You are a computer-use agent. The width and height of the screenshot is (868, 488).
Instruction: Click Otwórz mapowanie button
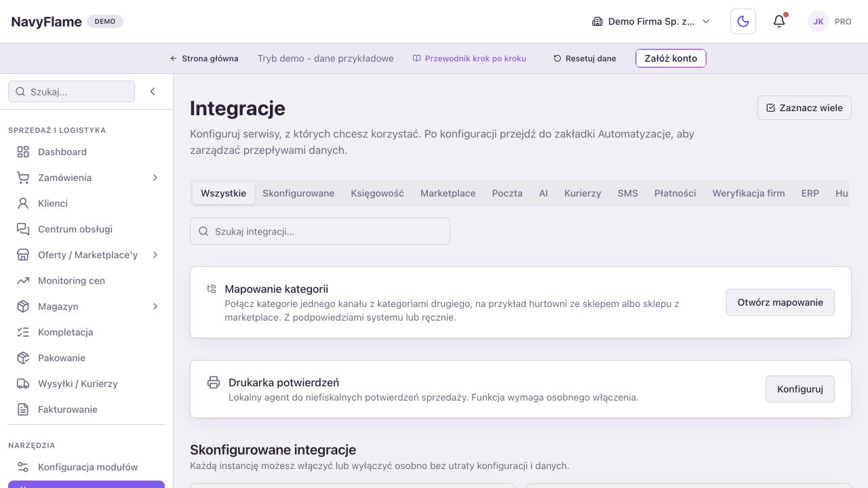[781, 302]
